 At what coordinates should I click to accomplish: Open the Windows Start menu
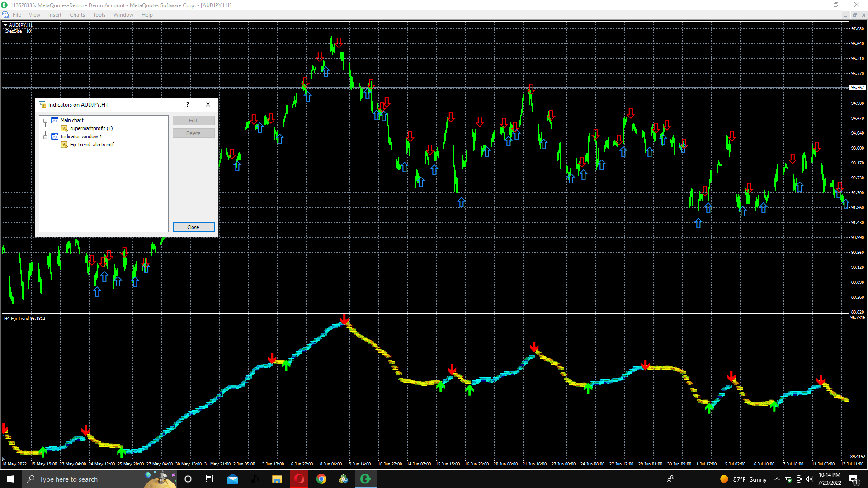(11, 479)
